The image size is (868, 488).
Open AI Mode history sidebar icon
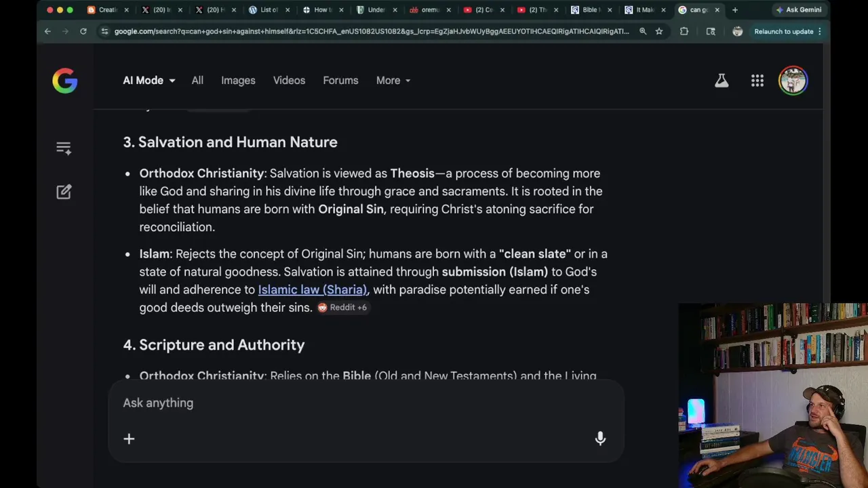pos(64,148)
